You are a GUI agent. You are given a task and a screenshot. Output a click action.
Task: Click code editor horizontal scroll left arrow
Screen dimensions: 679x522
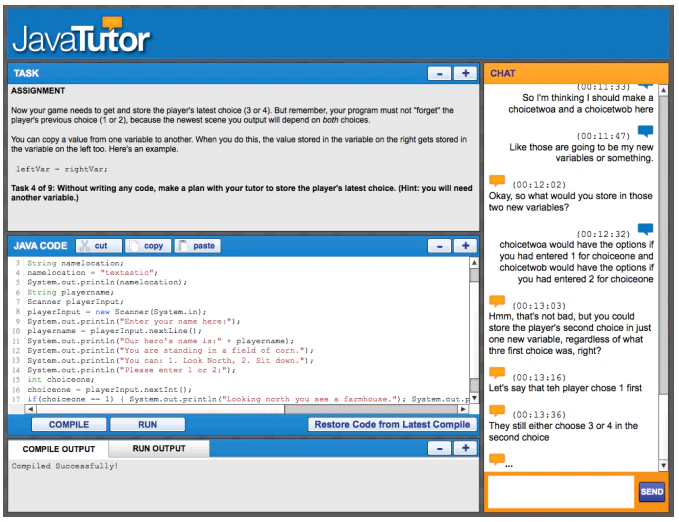point(30,409)
